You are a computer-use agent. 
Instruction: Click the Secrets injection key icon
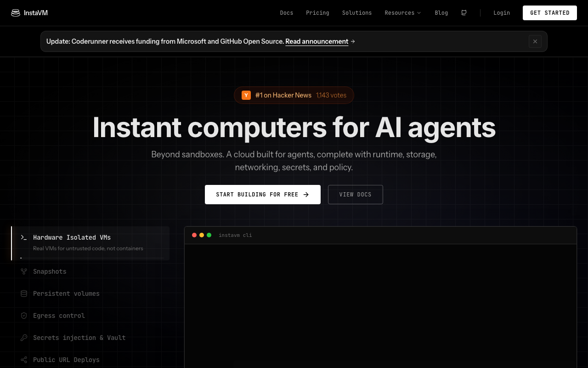24,338
